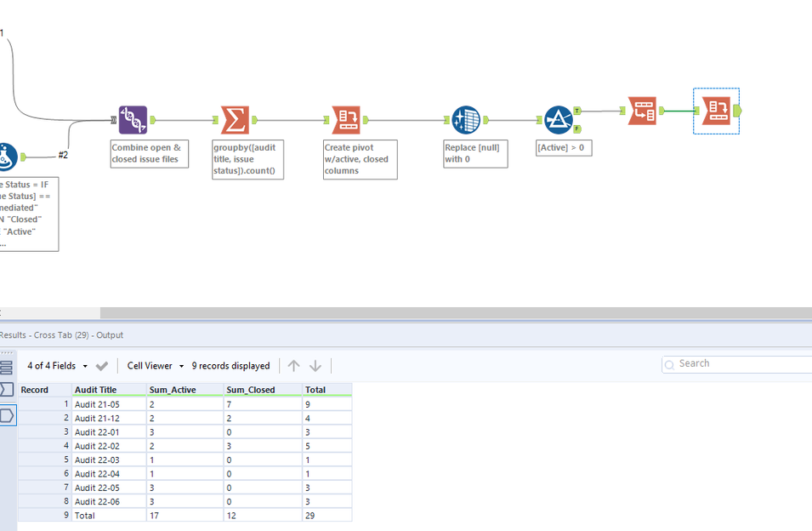The width and height of the screenshot is (812, 531).
Task: Click the '[Active] > 0' annotation
Action: tap(564, 148)
